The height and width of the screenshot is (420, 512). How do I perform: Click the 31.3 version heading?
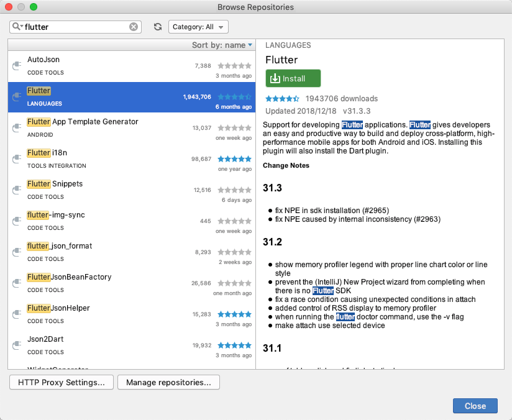point(272,188)
